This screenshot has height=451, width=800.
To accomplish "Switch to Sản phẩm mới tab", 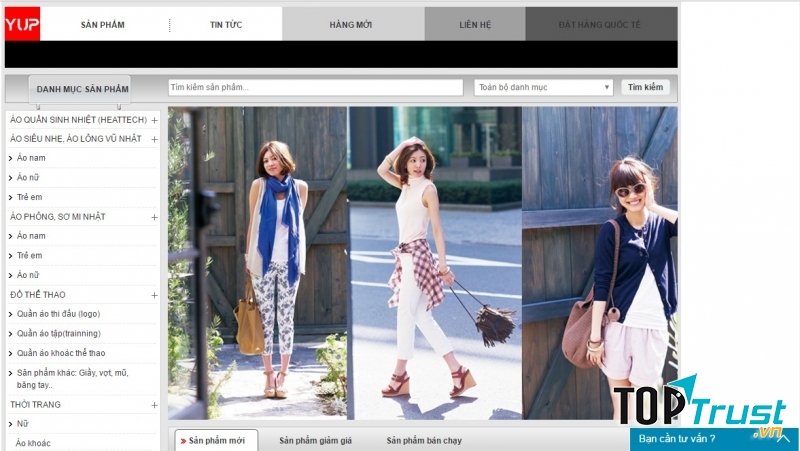I will pyautogui.click(x=216, y=440).
